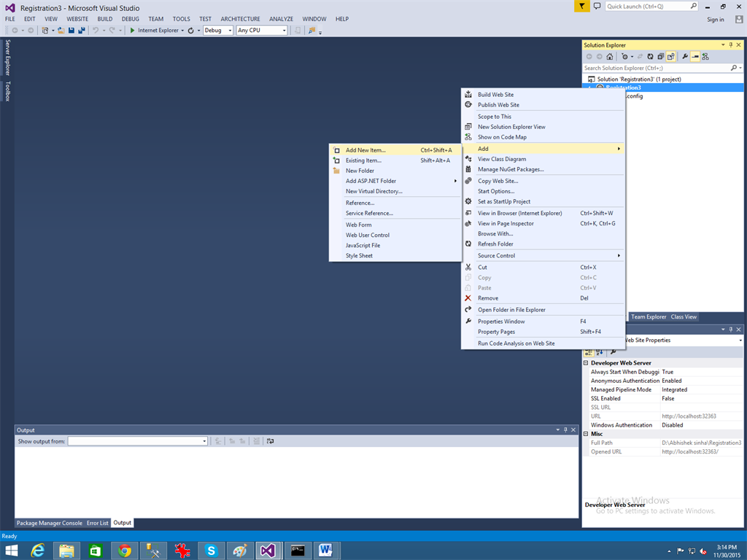Click the Sign in link
This screenshot has width=747, height=560.
point(716,20)
